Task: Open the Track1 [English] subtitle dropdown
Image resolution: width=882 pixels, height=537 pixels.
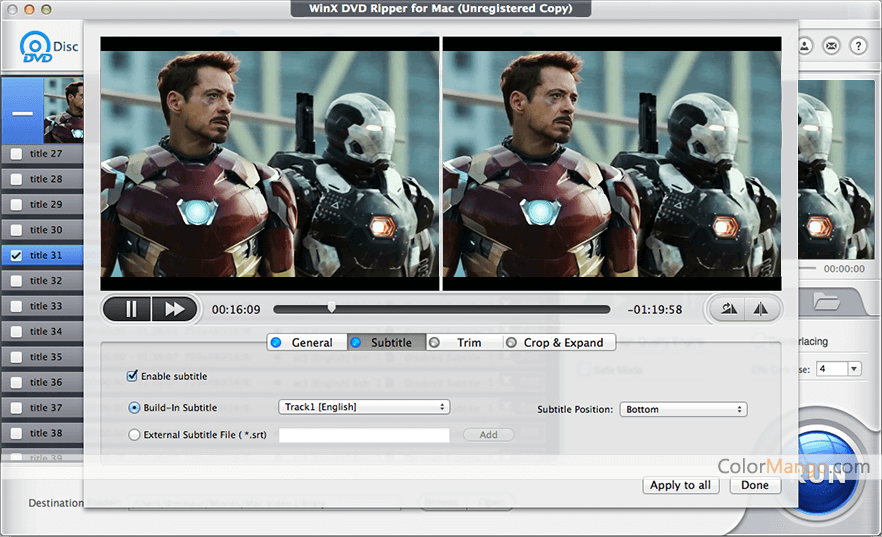Action: pos(363,407)
